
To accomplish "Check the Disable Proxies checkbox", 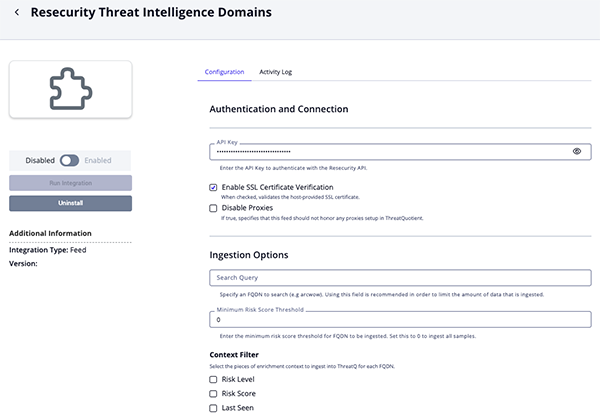I will click(x=213, y=208).
